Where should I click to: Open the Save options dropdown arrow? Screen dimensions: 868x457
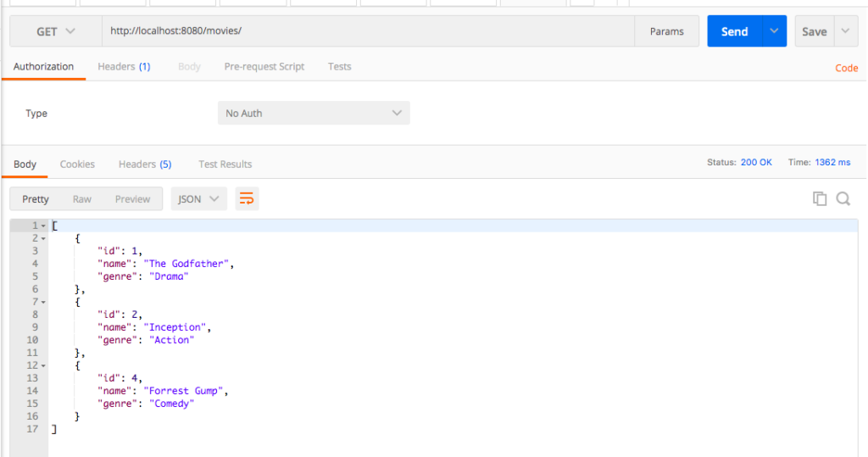coord(846,31)
